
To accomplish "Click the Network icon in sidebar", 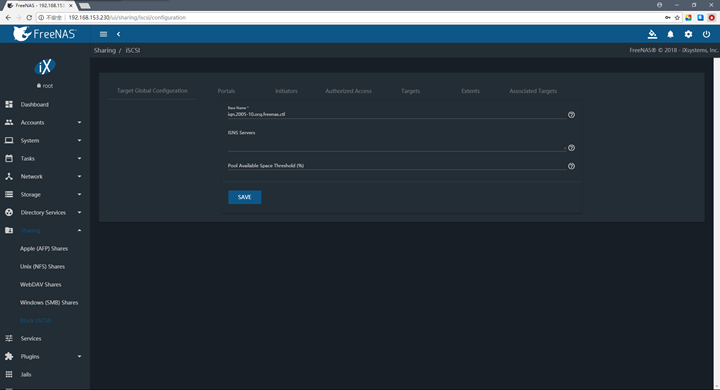I will pos(9,176).
